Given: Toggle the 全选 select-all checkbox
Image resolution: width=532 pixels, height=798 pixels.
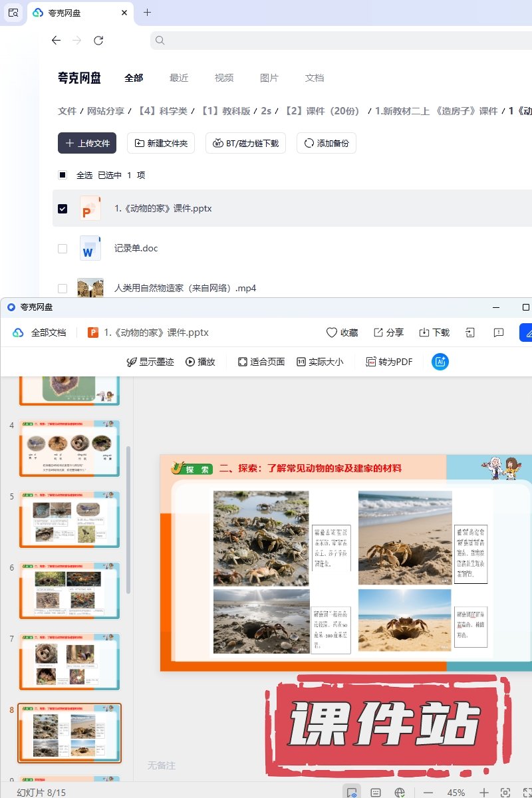Looking at the screenshot, I should coord(63,176).
